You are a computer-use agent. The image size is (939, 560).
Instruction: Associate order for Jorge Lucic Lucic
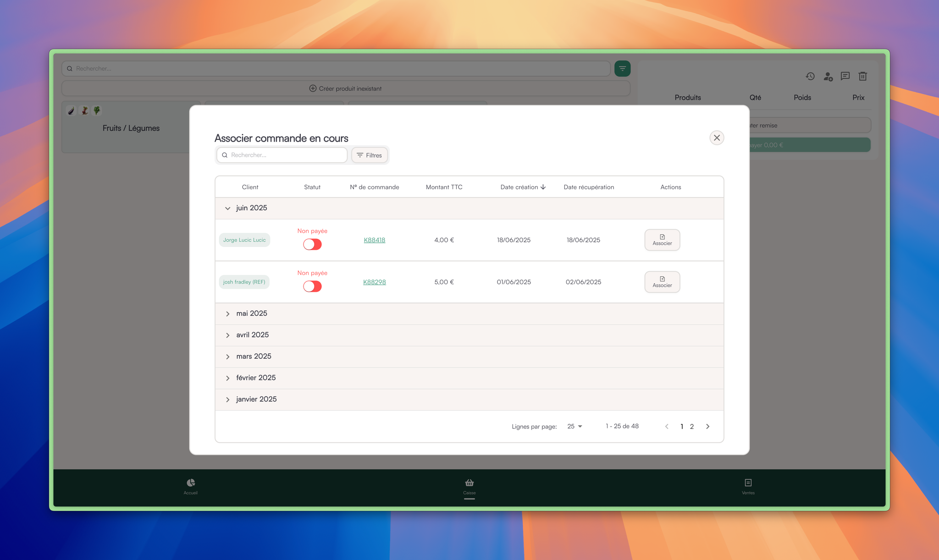click(662, 240)
